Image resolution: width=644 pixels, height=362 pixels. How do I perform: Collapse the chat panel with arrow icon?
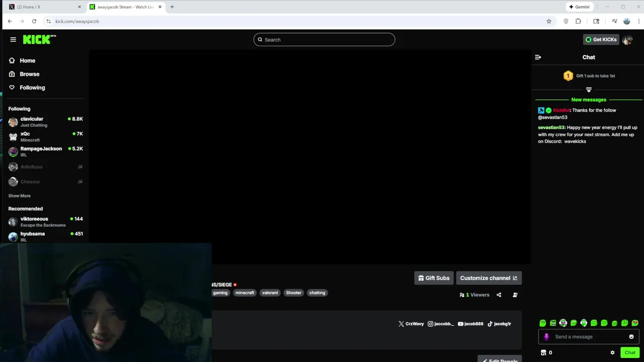coord(538,57)
